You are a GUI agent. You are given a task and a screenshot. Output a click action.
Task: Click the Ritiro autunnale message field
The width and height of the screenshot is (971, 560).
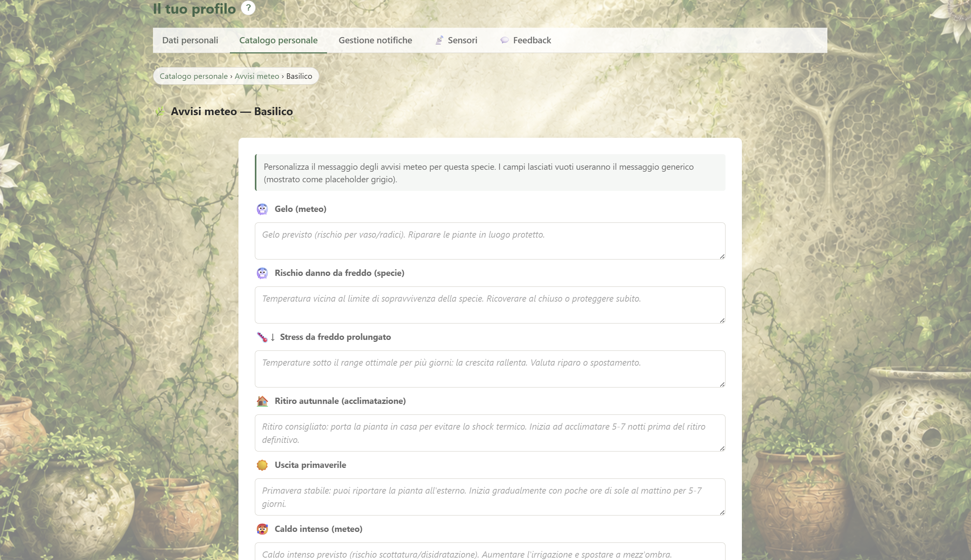pos(490,433)
